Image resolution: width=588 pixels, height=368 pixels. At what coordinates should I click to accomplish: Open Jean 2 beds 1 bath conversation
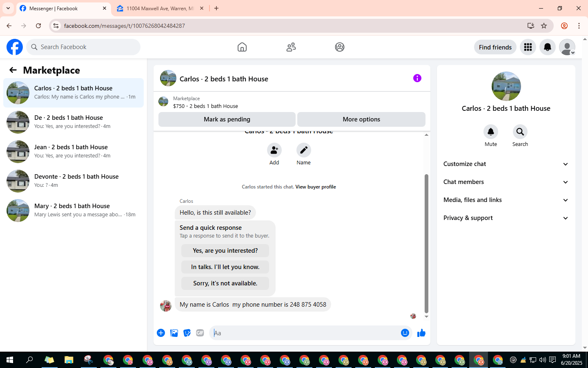(73, 152)
